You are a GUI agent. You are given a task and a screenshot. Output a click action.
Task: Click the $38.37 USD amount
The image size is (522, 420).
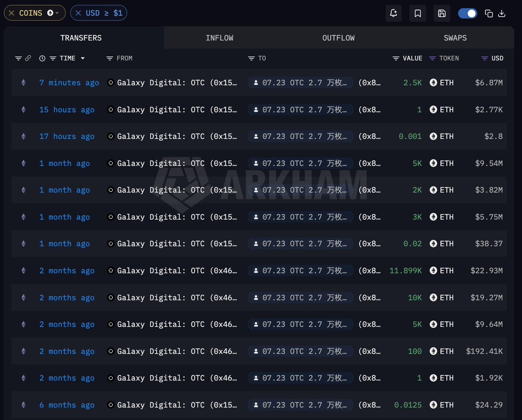coord(489,244)
